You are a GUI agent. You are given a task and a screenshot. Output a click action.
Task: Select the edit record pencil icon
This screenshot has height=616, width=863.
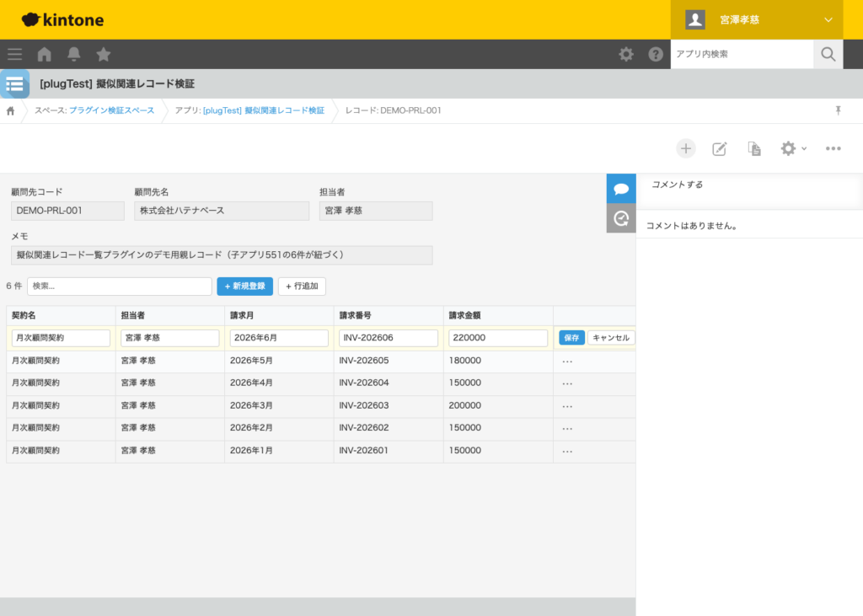[x=720, y=148]
